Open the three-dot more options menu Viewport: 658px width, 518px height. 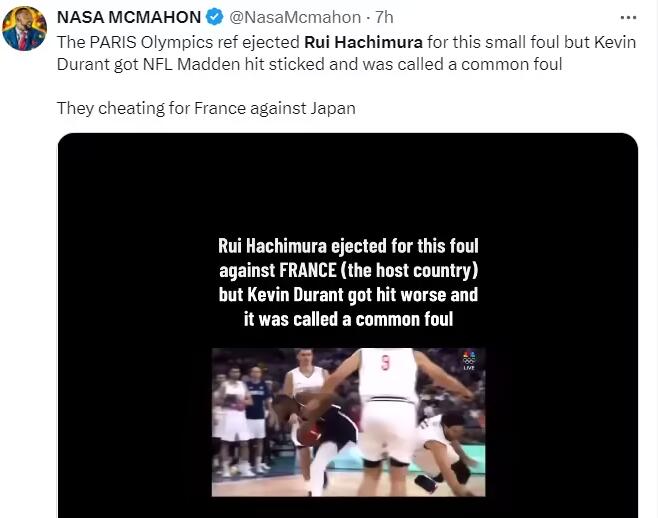pos(628,18)
